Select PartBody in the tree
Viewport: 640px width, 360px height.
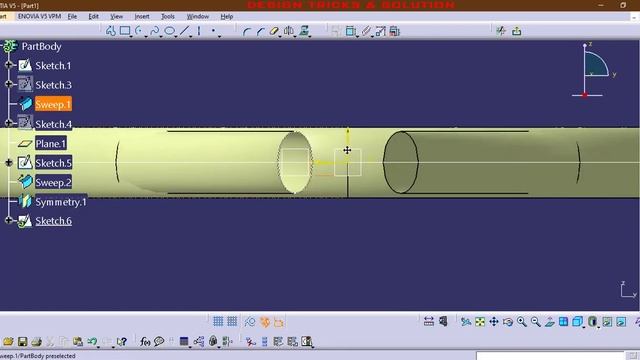pos(41,47)
